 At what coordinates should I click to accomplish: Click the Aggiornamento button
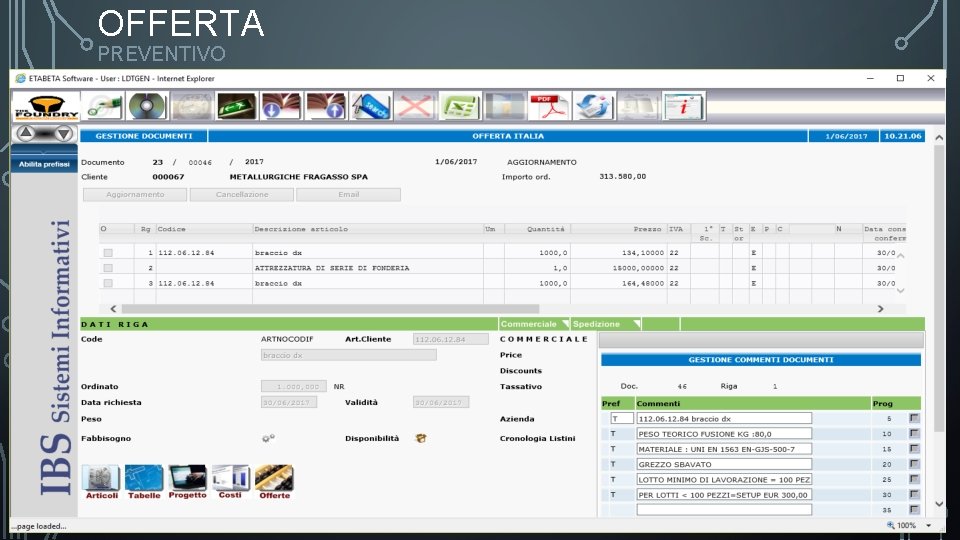pyautogui.click(x=135, y=195)
